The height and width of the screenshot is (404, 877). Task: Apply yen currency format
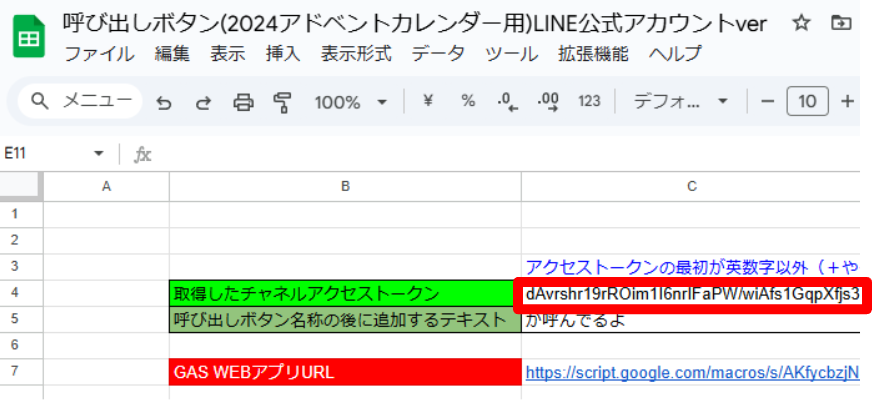(428, 101)
